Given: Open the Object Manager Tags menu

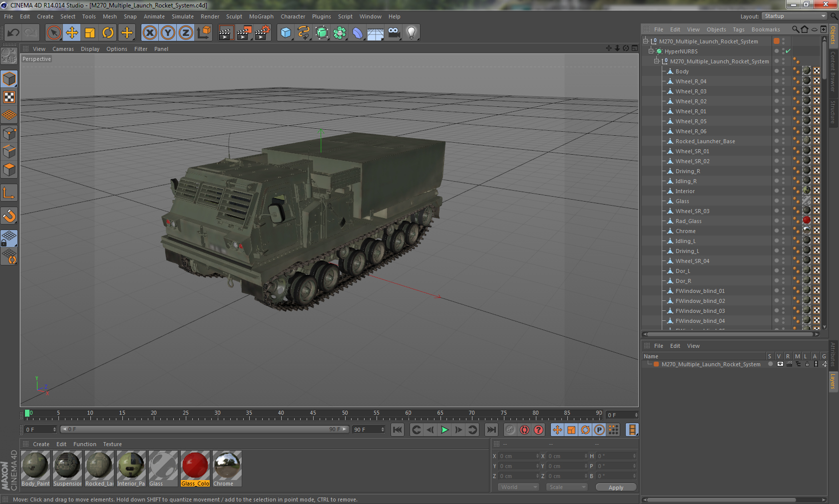Looking at the screenshot, I should [x=739, y=29].
